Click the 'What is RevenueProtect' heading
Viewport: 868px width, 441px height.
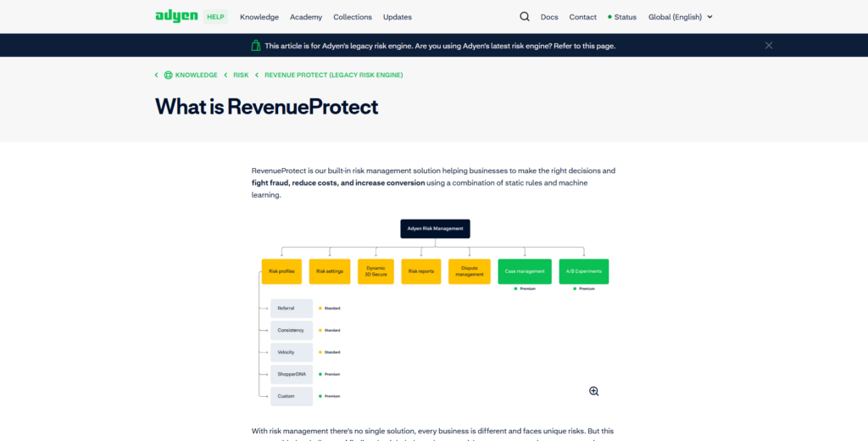[267, 106]
